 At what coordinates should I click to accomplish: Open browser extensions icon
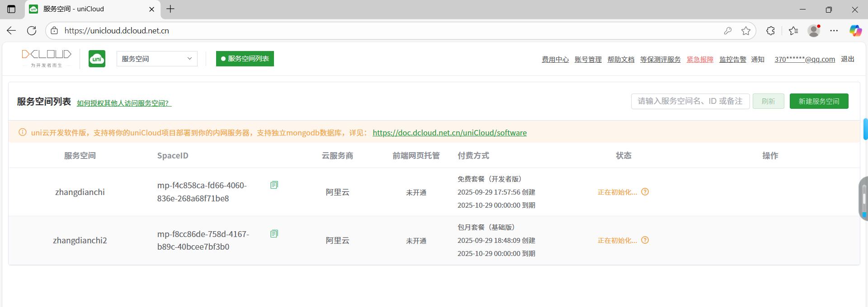click(771, 31)
